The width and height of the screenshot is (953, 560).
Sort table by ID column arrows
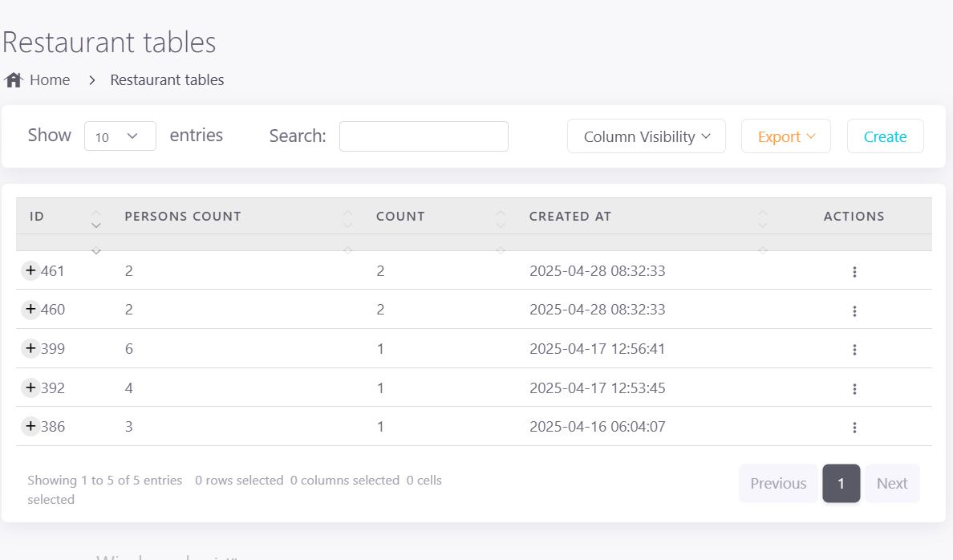96,220
